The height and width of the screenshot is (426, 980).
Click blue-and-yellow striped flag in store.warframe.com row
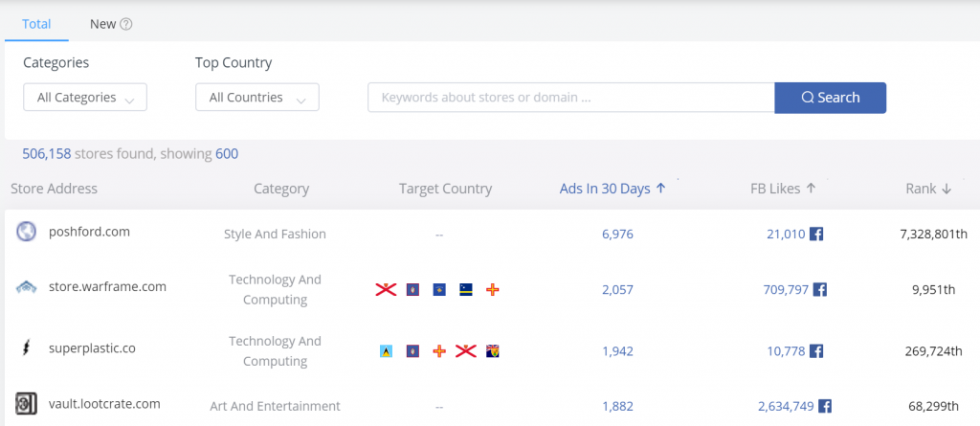[x=466, y=290]
